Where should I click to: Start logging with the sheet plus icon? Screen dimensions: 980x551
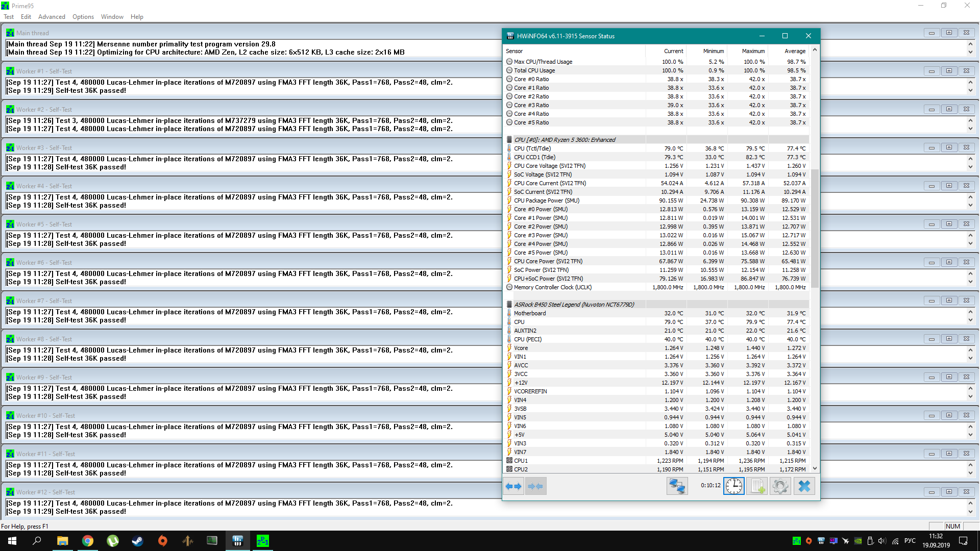point(757,486)
